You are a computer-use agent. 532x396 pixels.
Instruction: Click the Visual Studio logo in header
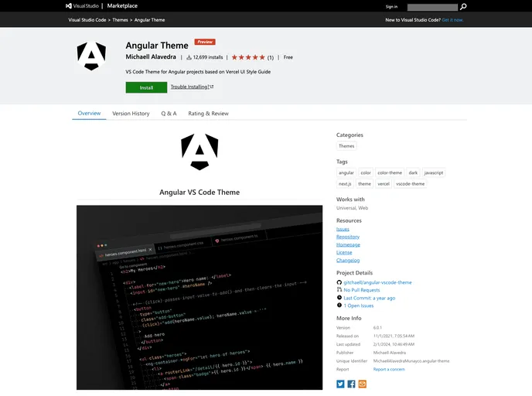tap(82, 5)
